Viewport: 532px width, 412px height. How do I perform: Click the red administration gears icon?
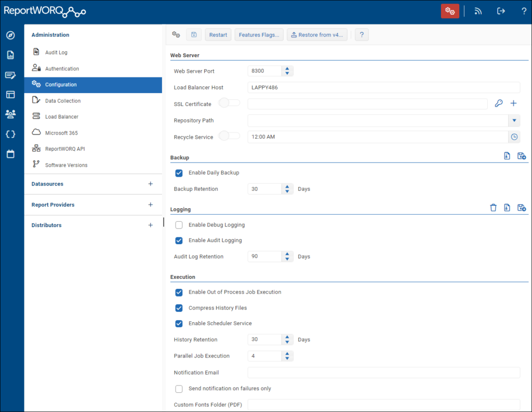[450, 11]
